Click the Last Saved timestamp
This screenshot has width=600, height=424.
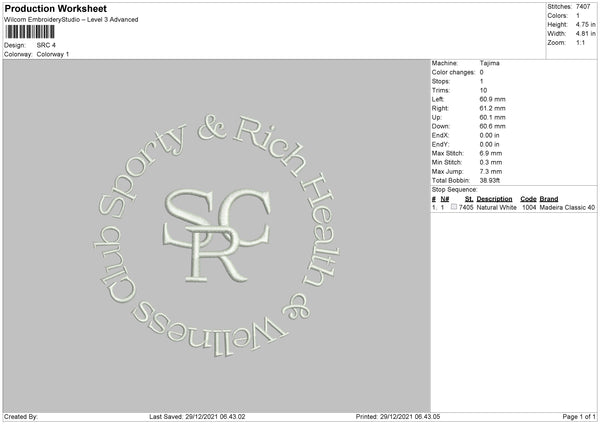coord(197,417)
